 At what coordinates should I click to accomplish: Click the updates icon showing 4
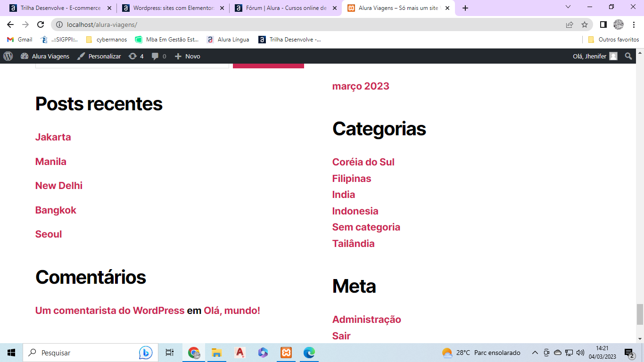pyautogui.click(x=136, y=56)
